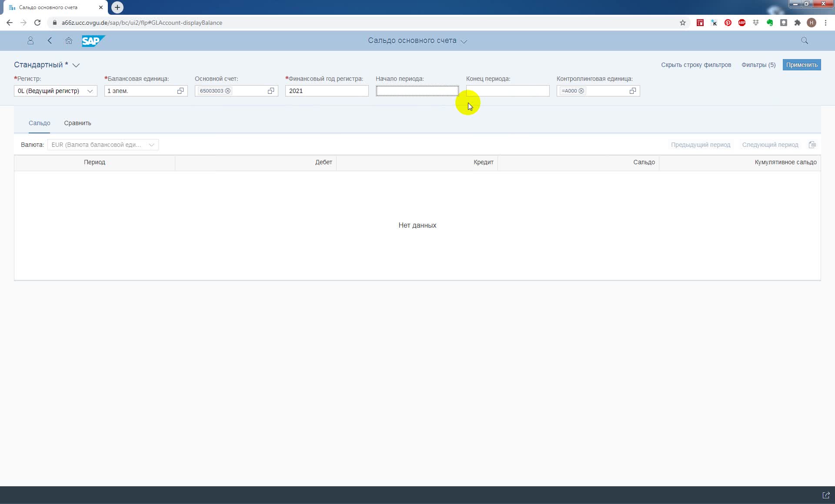Click Скрыть строку фильтров
This screenshot has height=504, width=835.
click(x=696, y=65)
